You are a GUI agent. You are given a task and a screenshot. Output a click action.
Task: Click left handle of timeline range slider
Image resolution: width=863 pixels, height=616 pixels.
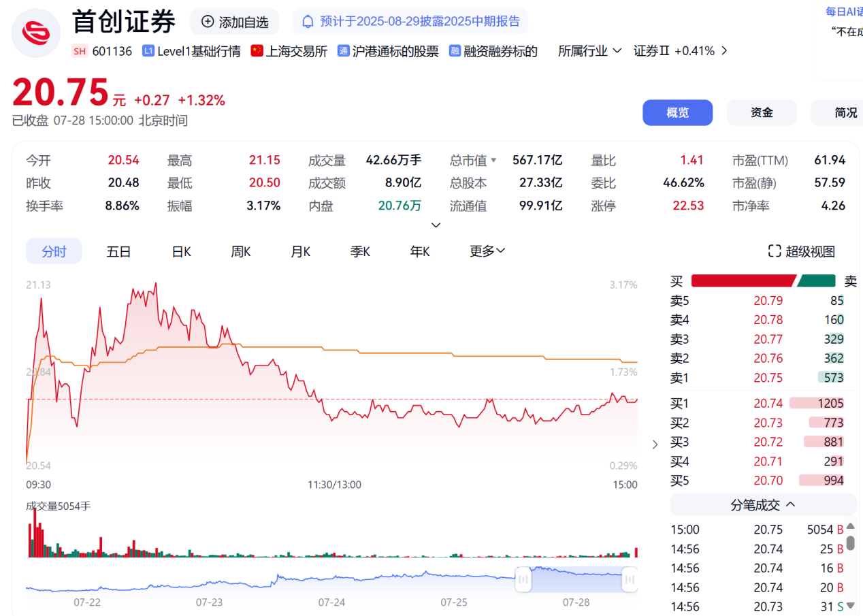point(523,579)
